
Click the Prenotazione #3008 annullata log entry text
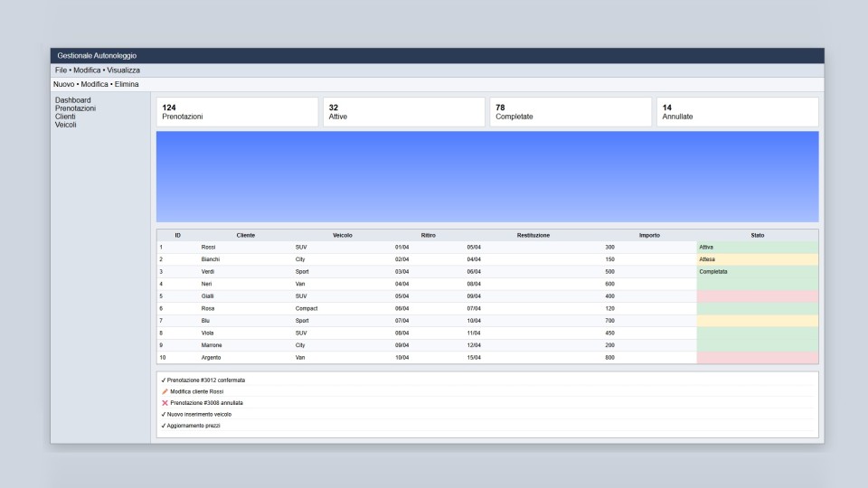206,403
